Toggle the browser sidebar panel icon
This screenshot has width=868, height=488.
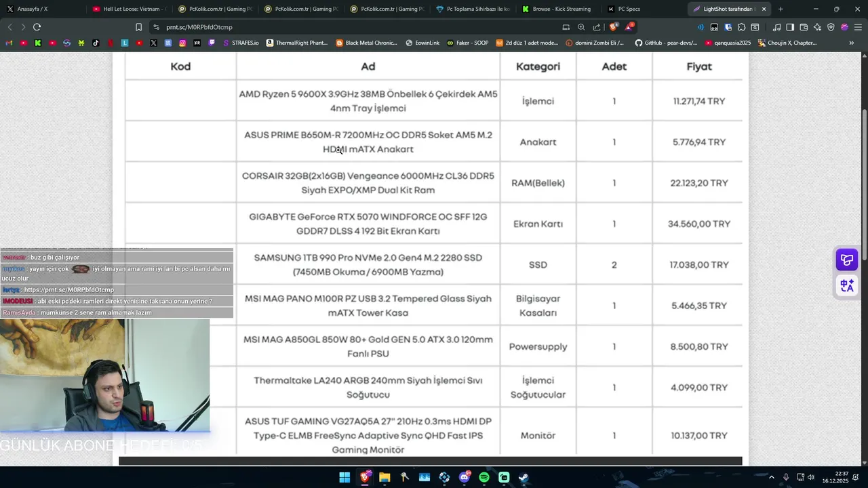790,27
